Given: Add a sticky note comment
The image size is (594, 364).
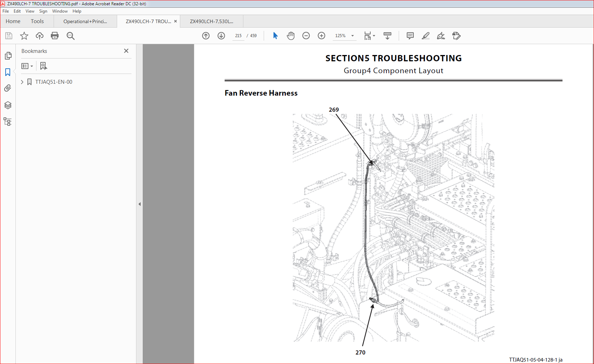Looking at the screenshot, I should 410,36.
